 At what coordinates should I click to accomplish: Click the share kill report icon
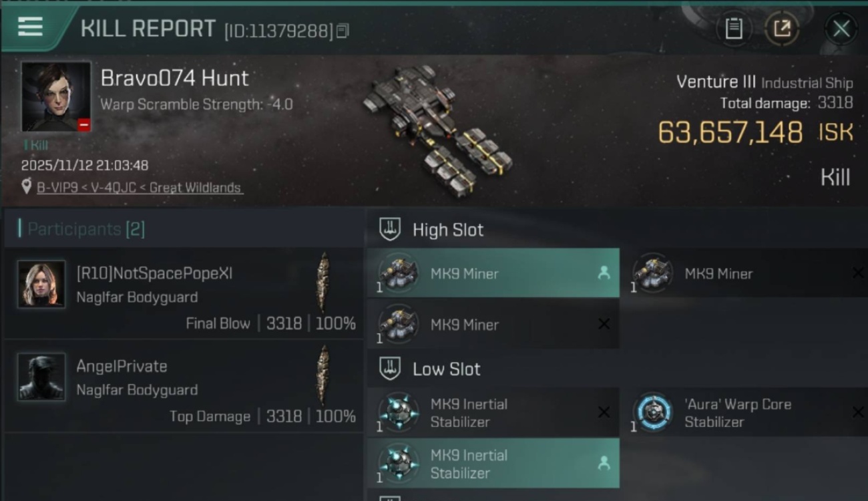[781, 29]
